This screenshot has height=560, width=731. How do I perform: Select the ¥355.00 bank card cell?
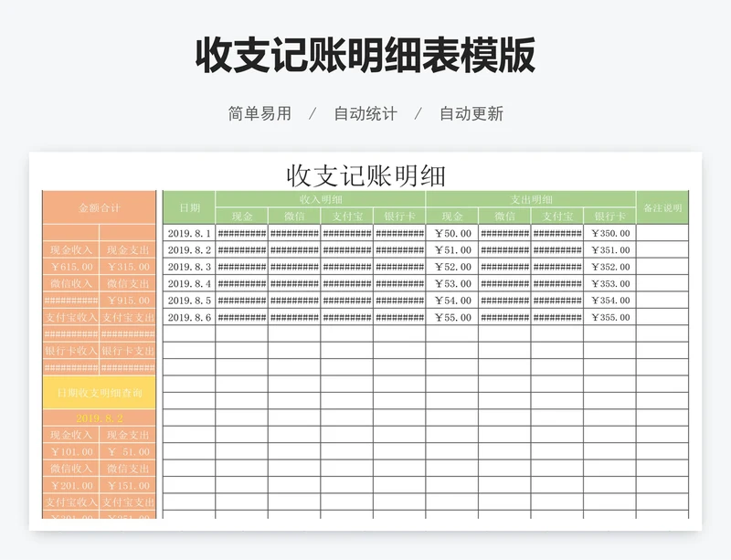(x=609, y=317)
